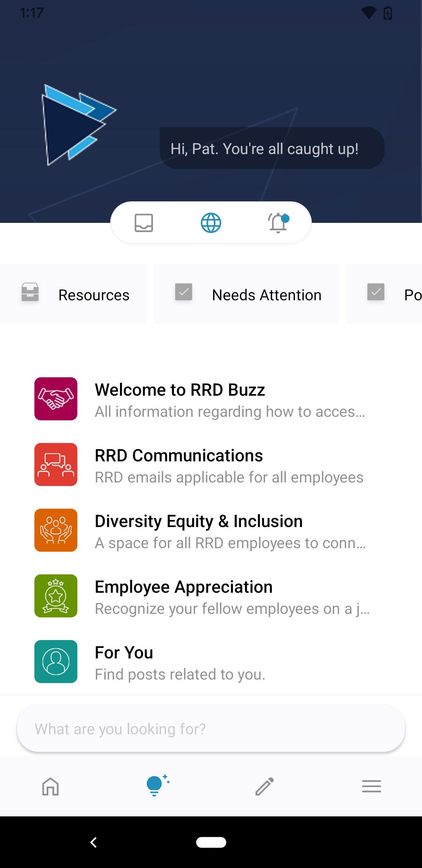
Task: Select the globe discover icon
Action: click(211, 223)
